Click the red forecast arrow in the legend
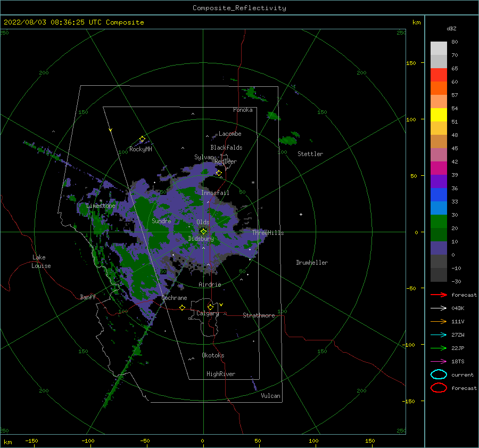This screenshot has height=448, width=479. [439, 295]
